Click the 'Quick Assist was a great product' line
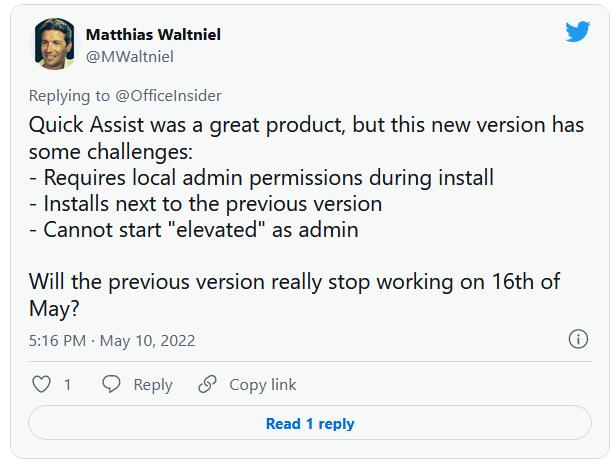615x464 pixels. click(x=298, y=127)
